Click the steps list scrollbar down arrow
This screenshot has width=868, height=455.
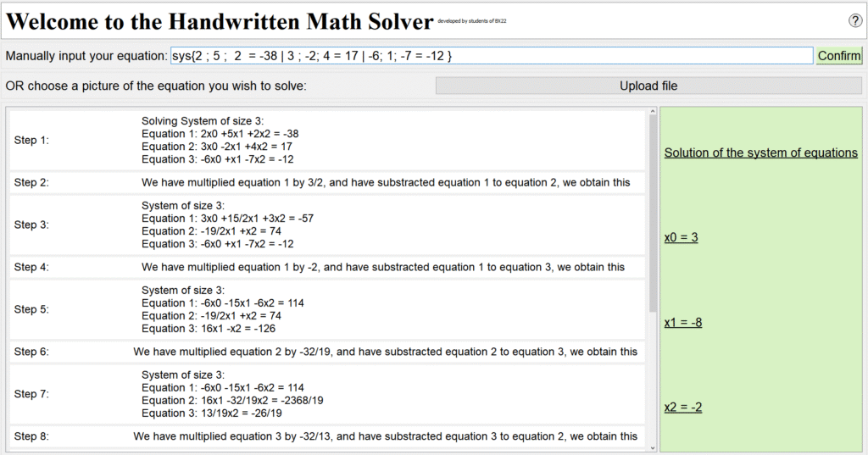click(653, 447)
